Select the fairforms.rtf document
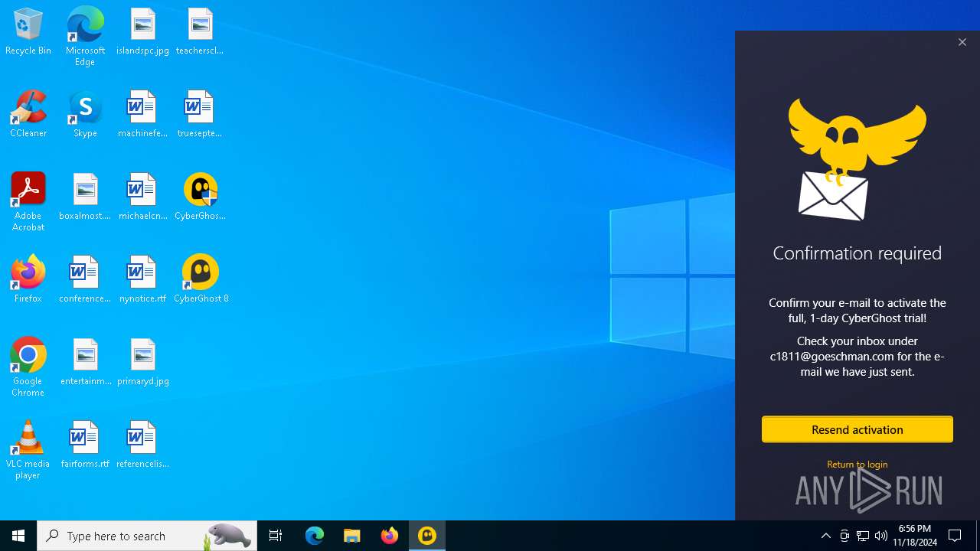Image resolution: width=980 pixels, height=551 pixels. tap(85, 445)
